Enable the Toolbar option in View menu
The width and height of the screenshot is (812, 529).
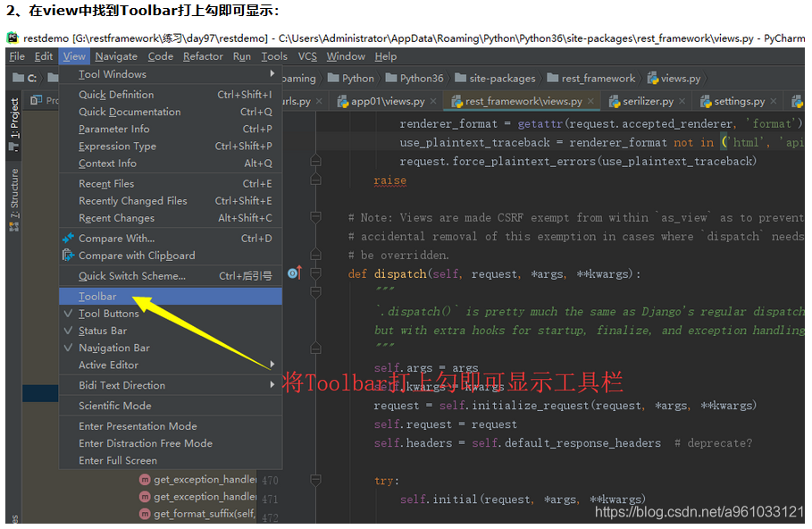[x=171, y=297]
